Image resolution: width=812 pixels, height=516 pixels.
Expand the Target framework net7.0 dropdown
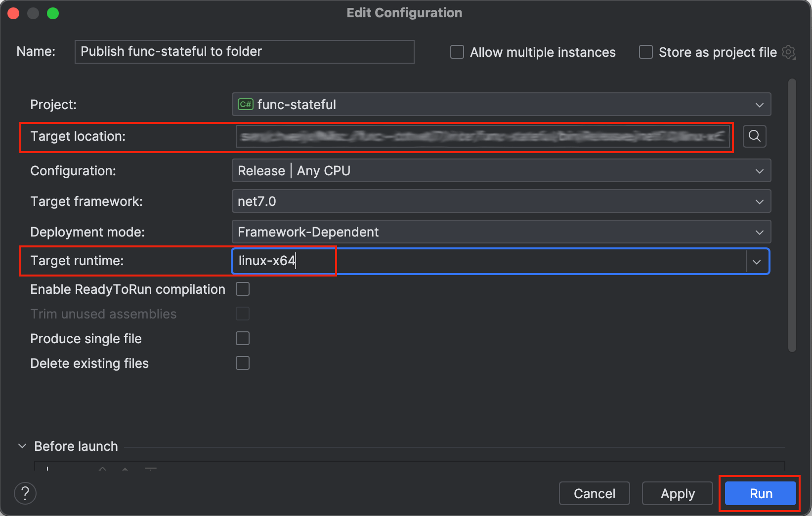(x=501, y=201)
